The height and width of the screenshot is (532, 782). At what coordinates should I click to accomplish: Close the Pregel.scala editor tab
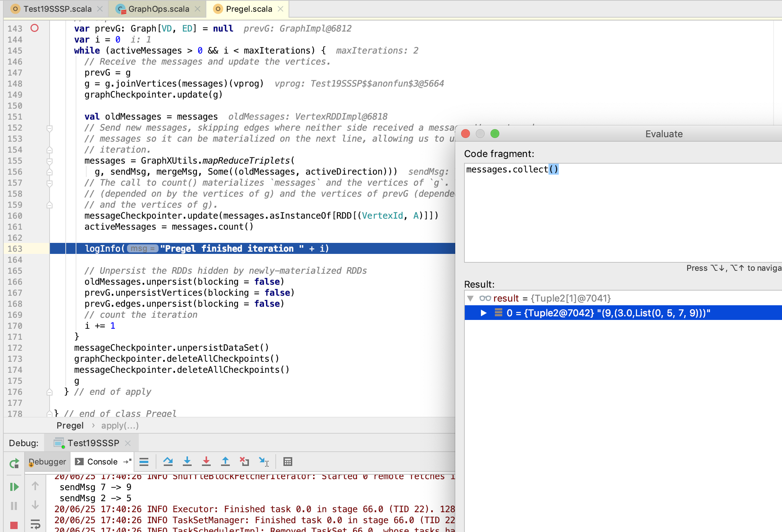pos(280,9)
